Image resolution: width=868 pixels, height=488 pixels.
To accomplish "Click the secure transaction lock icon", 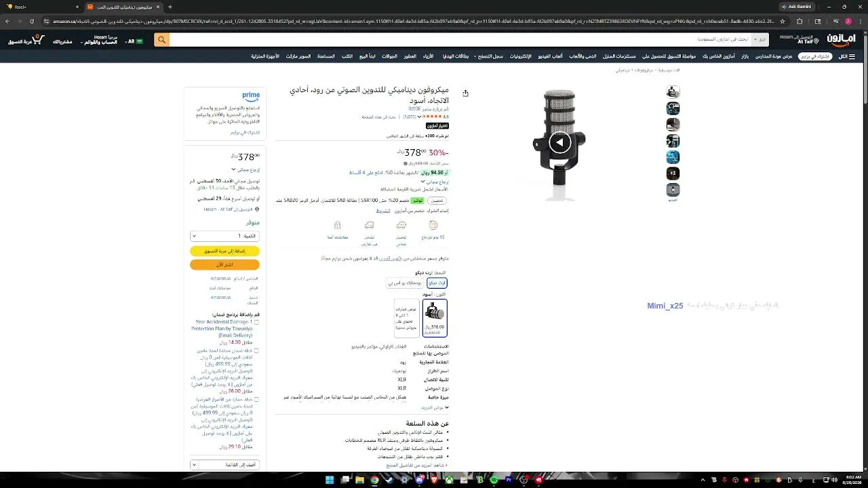I will (338, 225).
